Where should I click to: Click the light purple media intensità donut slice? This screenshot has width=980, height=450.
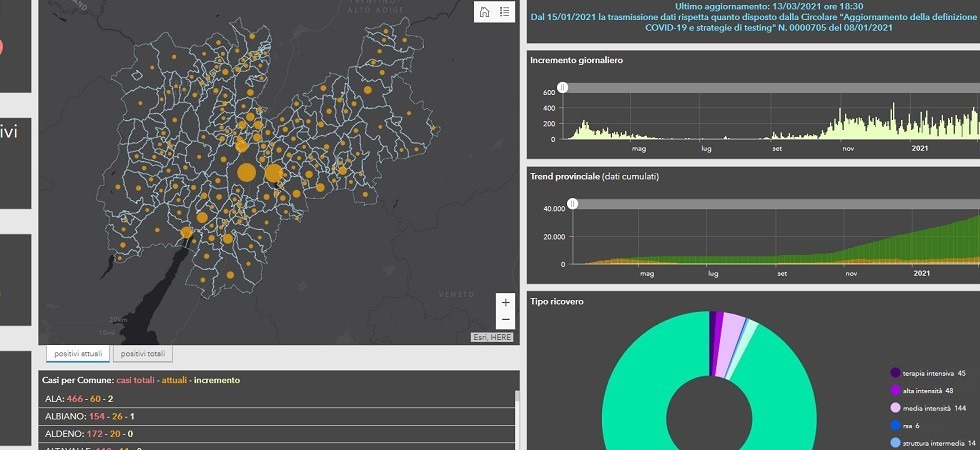pyautogui.click(x=731, y=344)
